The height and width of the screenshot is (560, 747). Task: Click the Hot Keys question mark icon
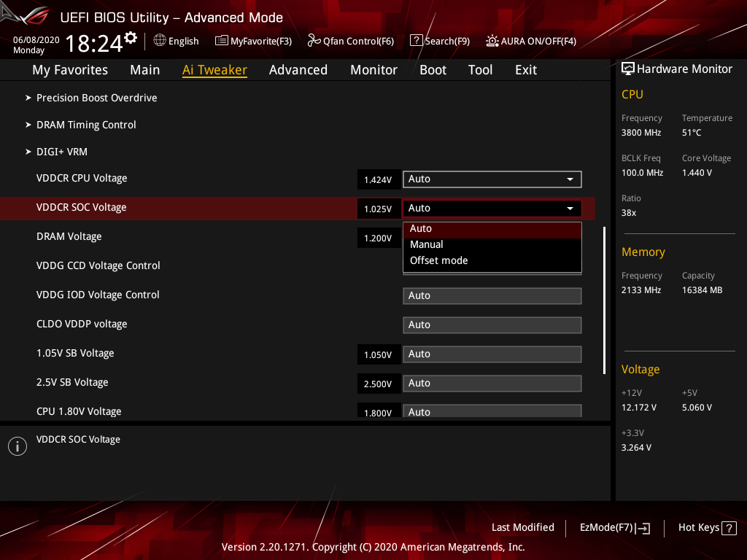click(729, 528)
